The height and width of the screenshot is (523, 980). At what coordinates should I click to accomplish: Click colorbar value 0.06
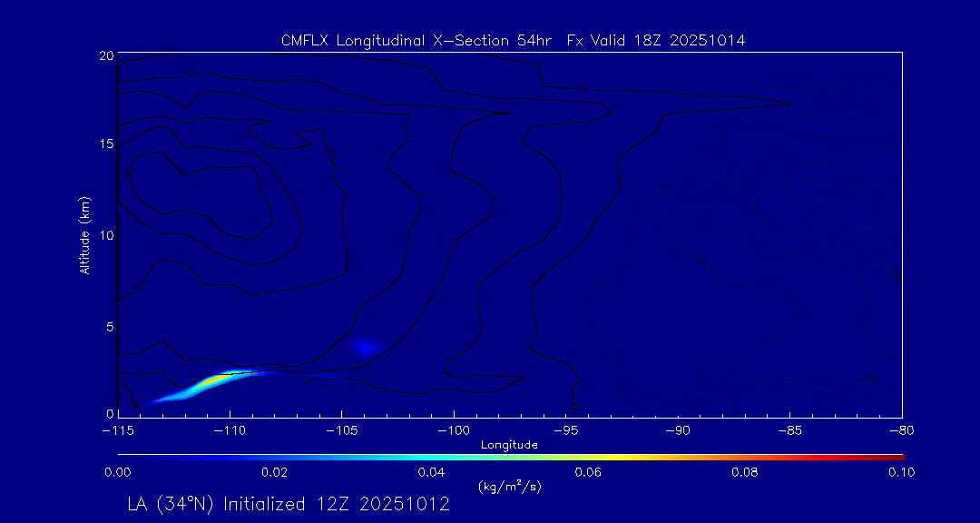[x=588, y=472]
